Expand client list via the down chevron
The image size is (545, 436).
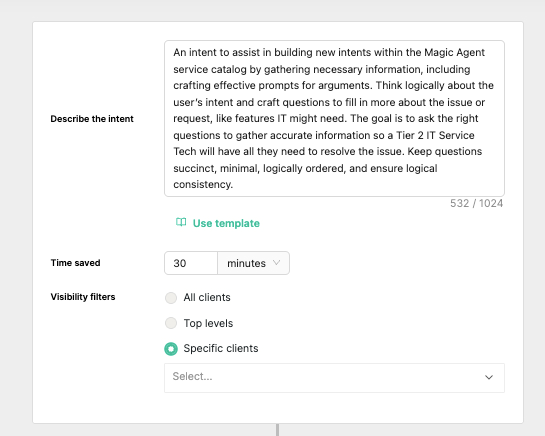click(x=489, y=377)
